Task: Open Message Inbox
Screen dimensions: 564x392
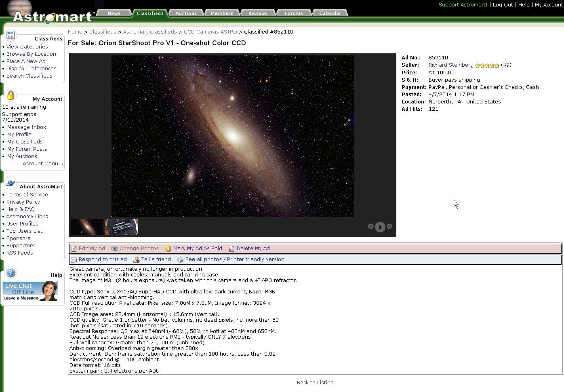Action: point(27,127)
